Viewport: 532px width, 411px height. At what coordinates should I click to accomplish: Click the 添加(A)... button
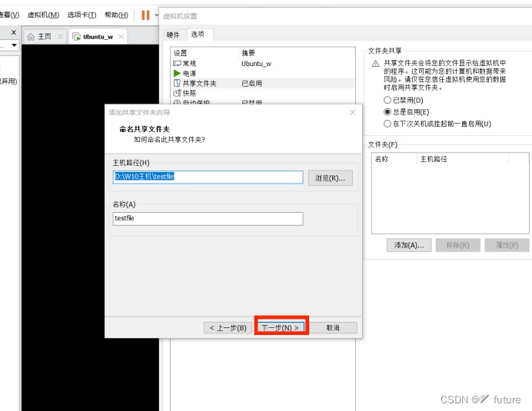[x=409, y=245]
